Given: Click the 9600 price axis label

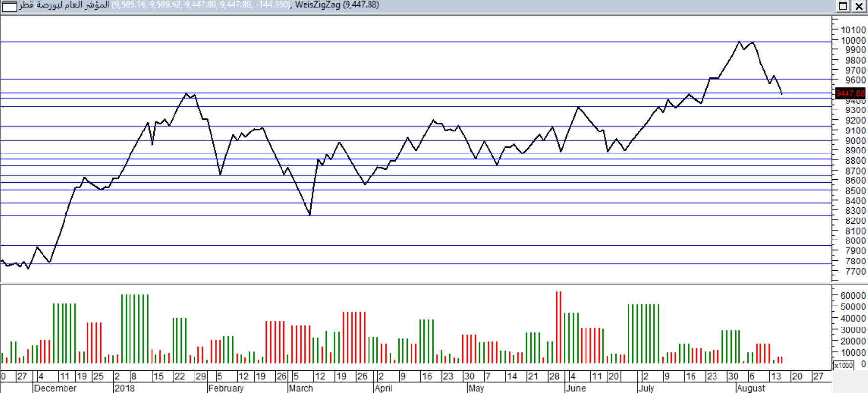Looking at the screenshot, I should click(855, 80).
